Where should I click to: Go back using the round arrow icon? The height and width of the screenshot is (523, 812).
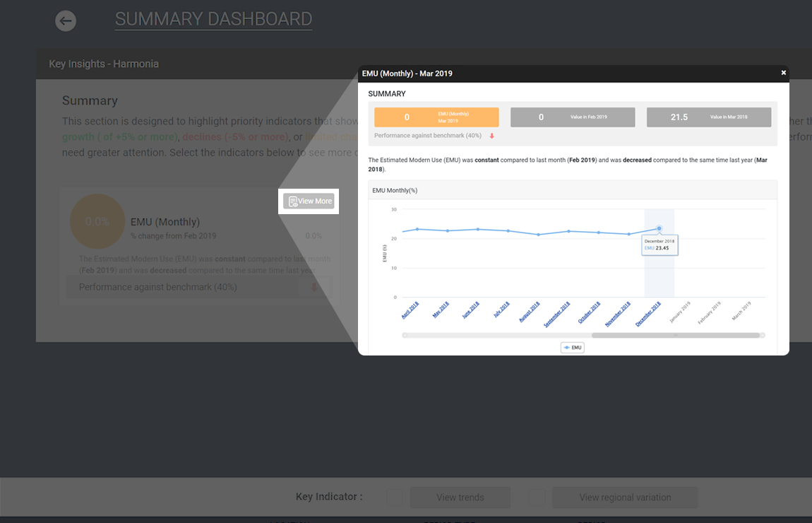click(x=66, y=20)
